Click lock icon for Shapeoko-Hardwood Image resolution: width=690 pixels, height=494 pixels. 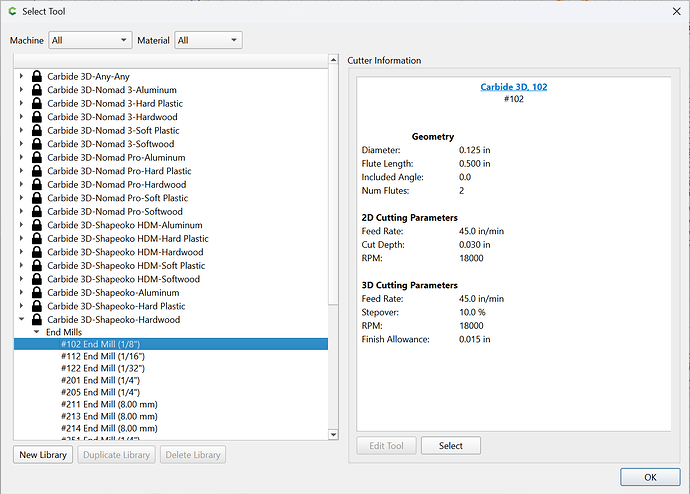pyautogui.click(x=37, y=319)
